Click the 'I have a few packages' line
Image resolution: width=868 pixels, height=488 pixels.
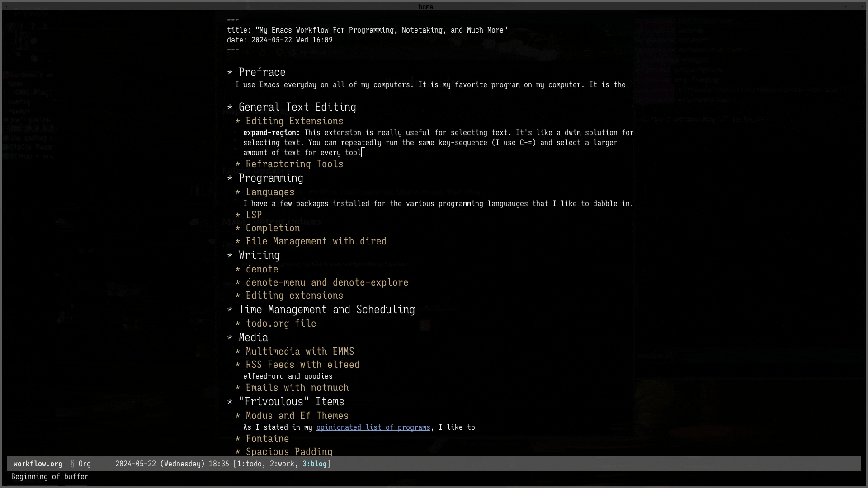(438, 204)
